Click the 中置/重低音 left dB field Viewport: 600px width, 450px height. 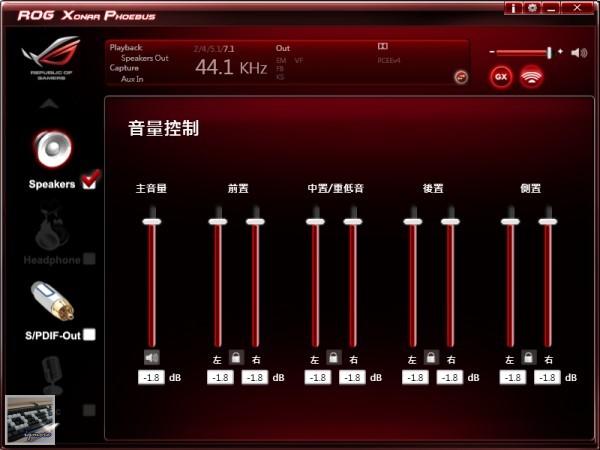coord(318,377)
